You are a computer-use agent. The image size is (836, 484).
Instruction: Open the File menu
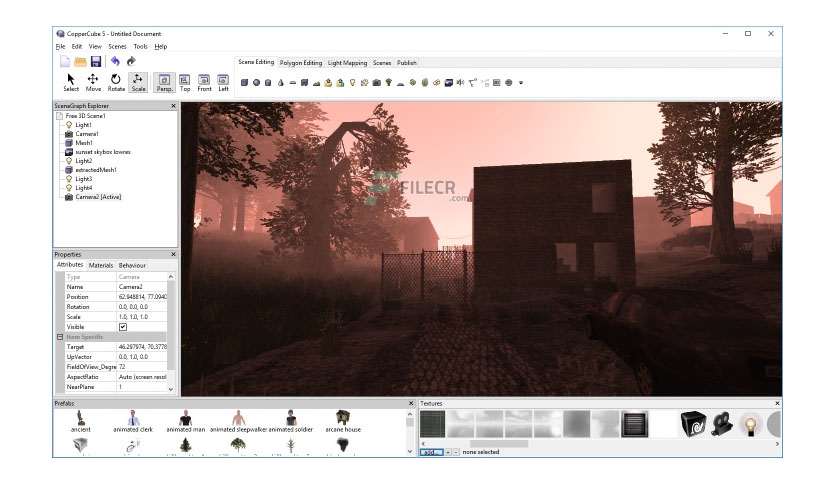pos(60,46)
